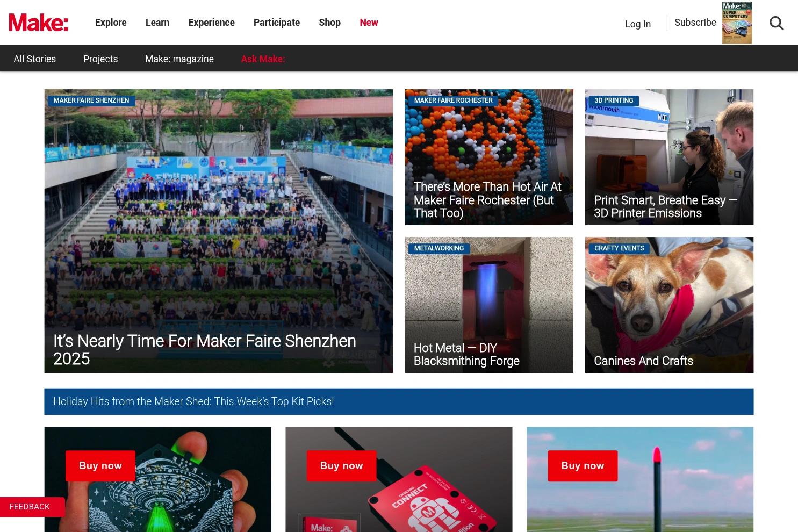The height and width of the screenshot is (532, 798).
Task: Select the red New menu item
Action: point(369,23)
